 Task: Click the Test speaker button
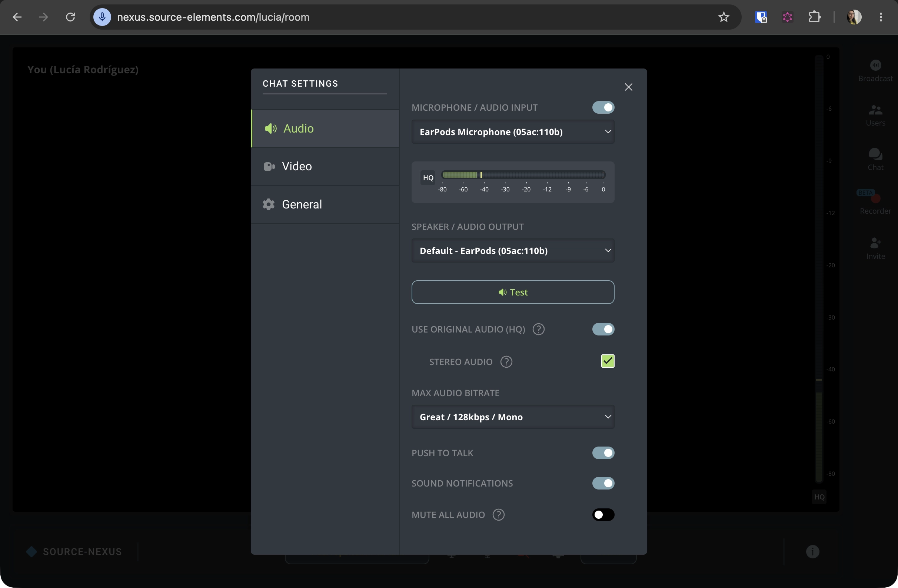click(513, 292)
